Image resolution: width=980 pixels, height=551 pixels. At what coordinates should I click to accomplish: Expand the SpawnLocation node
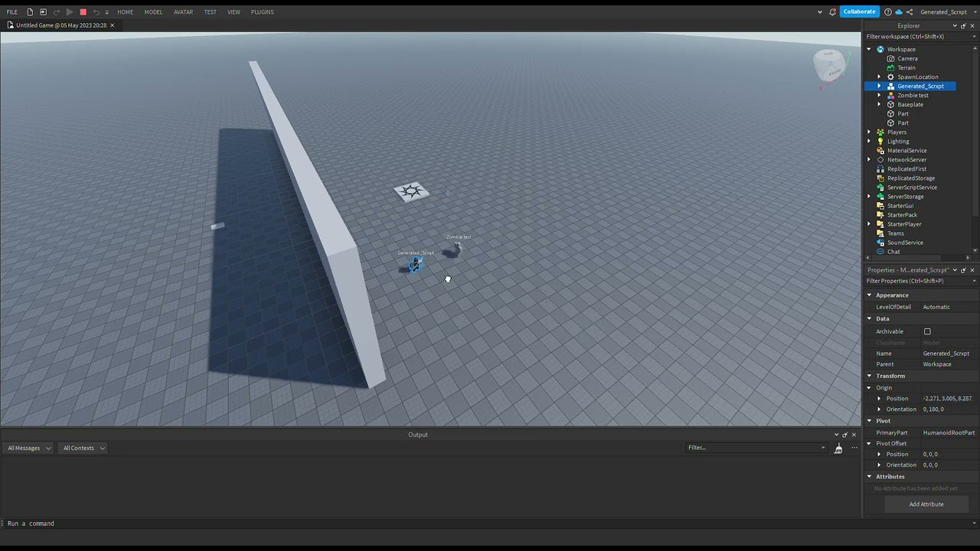click(879, 77)
